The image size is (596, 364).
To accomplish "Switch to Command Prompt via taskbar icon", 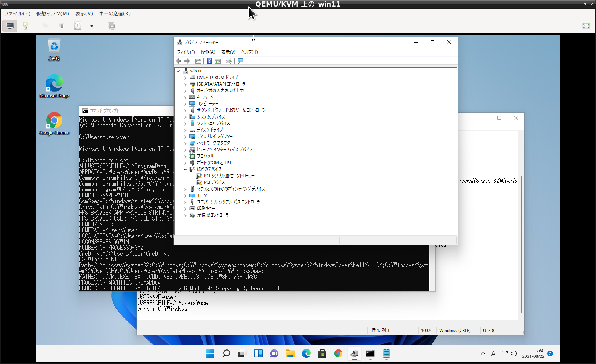I will coord(370,353).
